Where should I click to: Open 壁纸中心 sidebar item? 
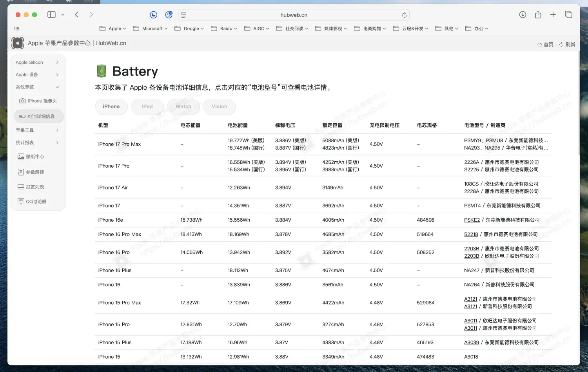[31, 157]
